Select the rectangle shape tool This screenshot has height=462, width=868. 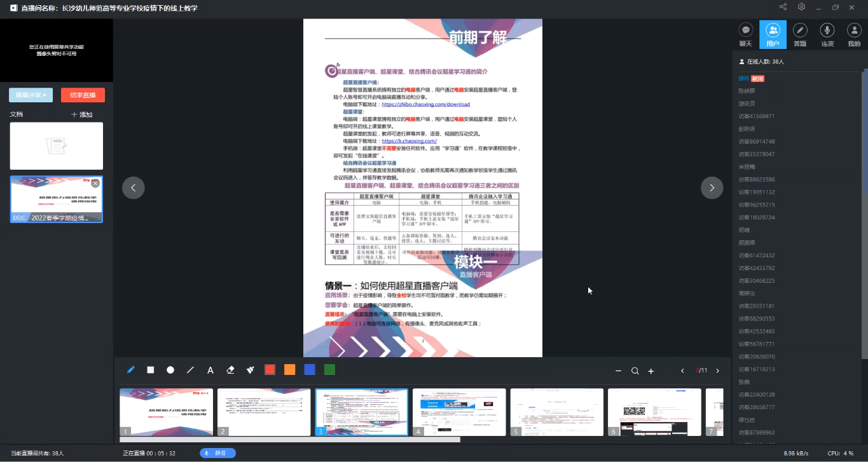[x=151, y=370]
